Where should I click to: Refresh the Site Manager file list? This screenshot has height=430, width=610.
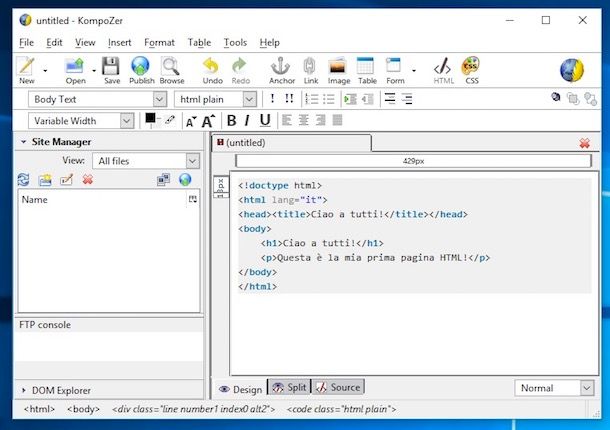(24, 179)
